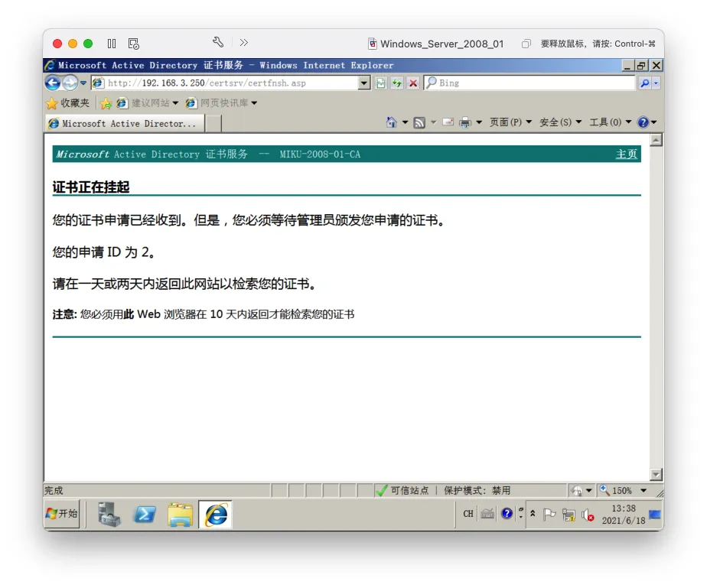Click the Windows_Server_2008_01 window title
The height and width of the screenshot is (588, 707).
(442, 44)
